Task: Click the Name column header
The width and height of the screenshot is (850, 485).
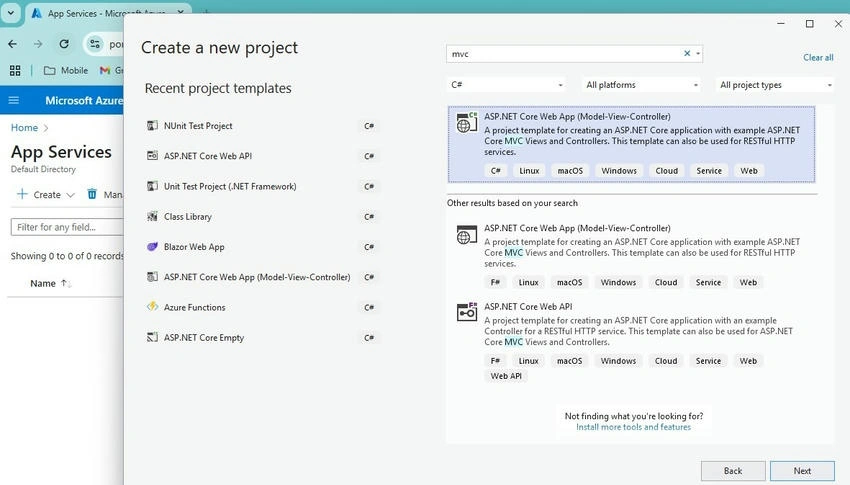Action: pos(43,283)
